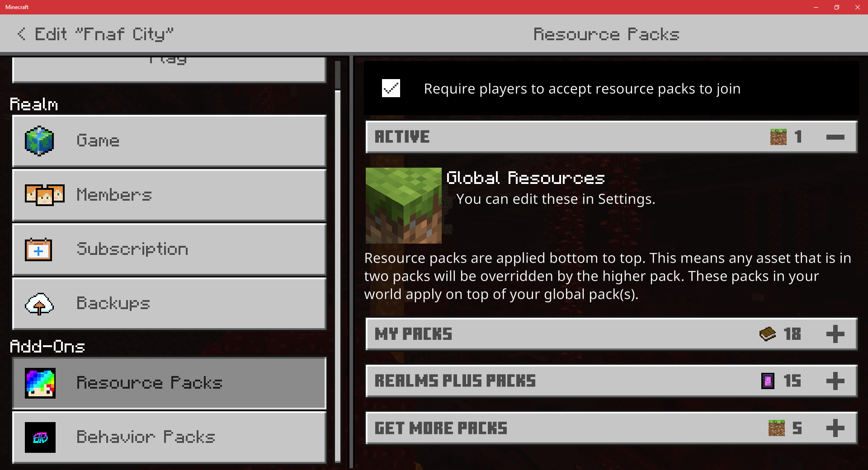Click the Active packs count 1
Image resolution: width=868 pixels, height=470 pixels.
798,137
